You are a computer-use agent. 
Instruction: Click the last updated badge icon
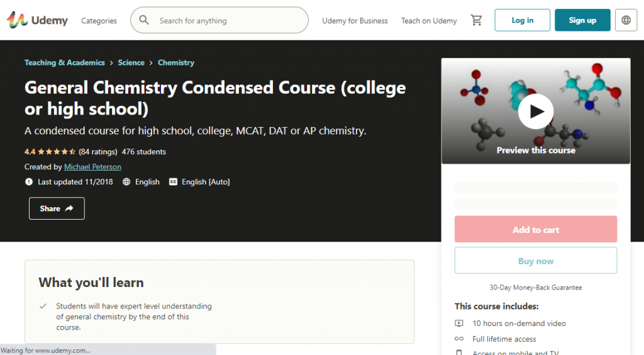click(29, 182)
